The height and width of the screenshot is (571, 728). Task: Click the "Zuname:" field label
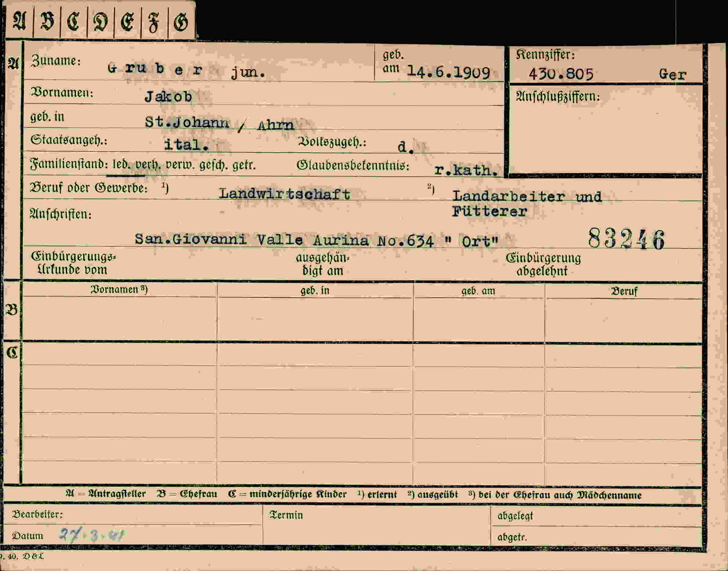[56, 60]
